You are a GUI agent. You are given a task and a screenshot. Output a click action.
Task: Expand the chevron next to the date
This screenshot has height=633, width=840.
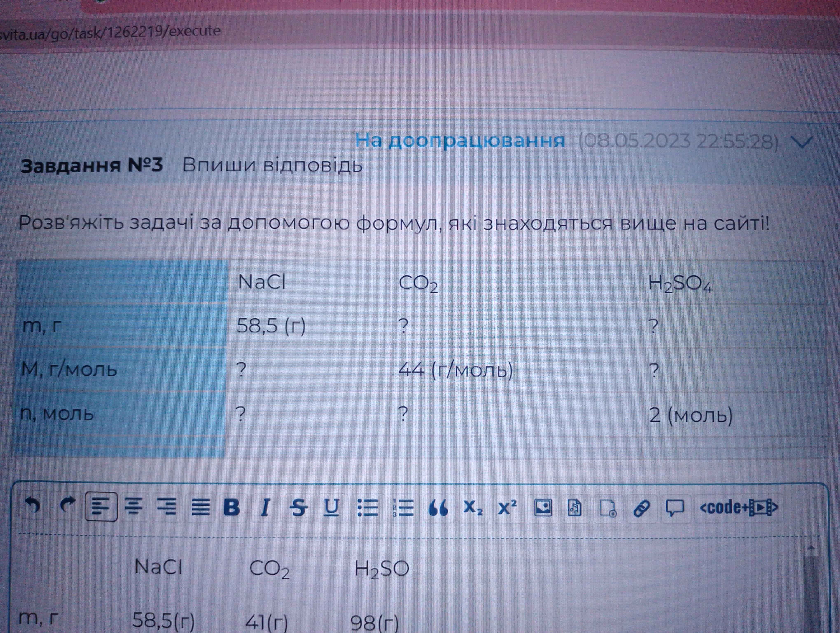802,142
